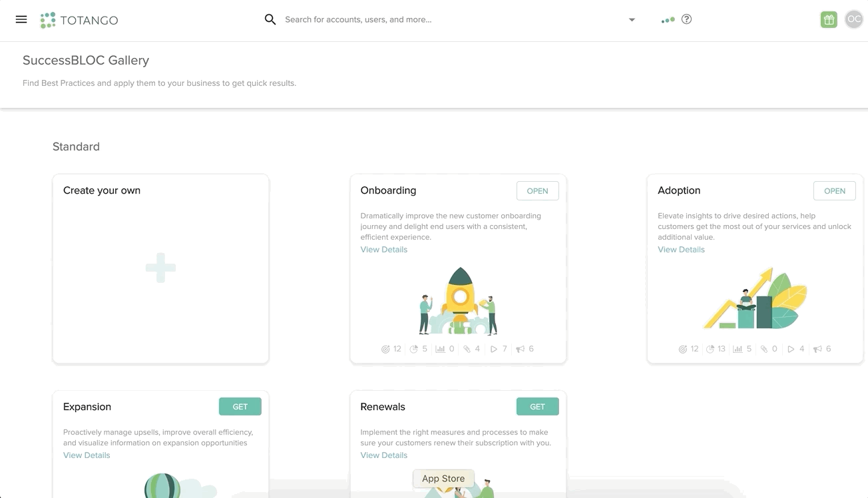Click Adoption target icon showing 12

[x=682, y=349]
